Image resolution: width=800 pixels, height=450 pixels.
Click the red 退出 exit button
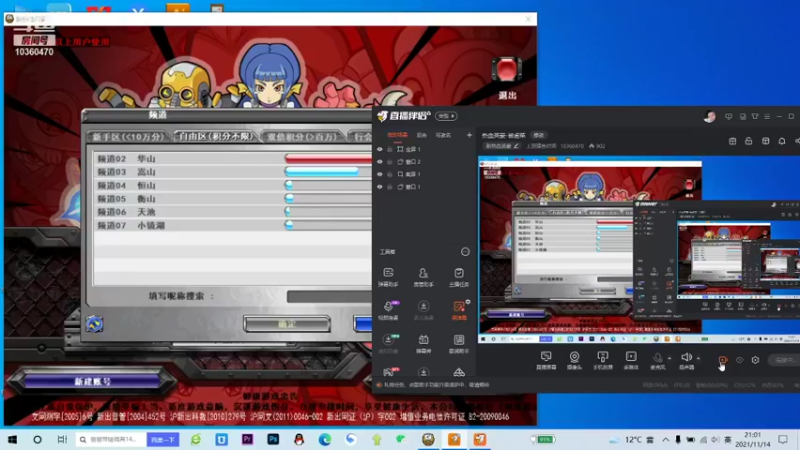(507, 78)
